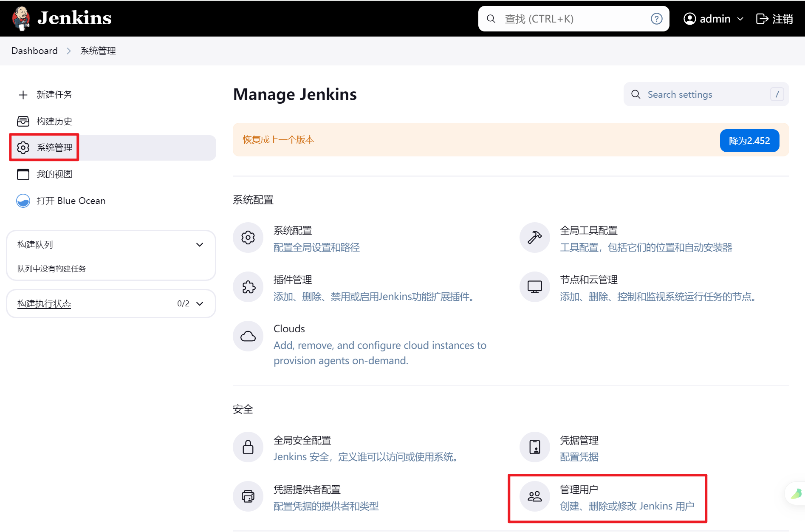Image resolution: width=805 pixels, height=532 pixels.
Task: Expand the admin dropdown chevron
Action: point(740,19)
